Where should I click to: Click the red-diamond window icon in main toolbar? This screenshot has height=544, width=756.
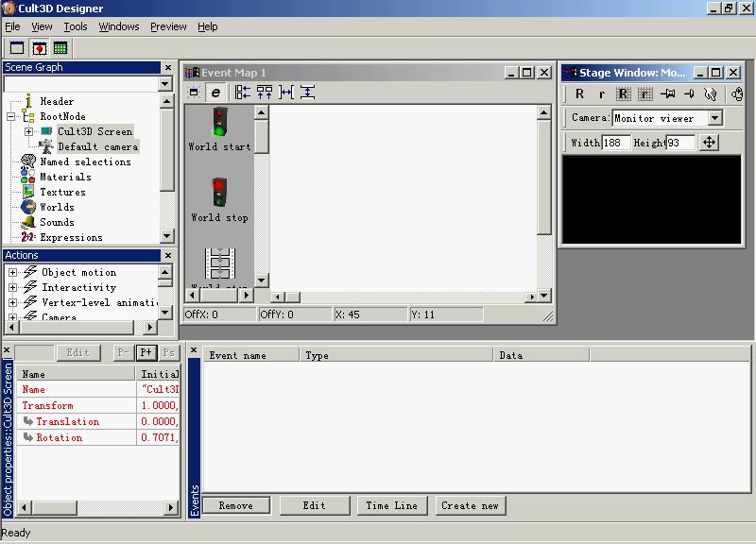point(39,48)
